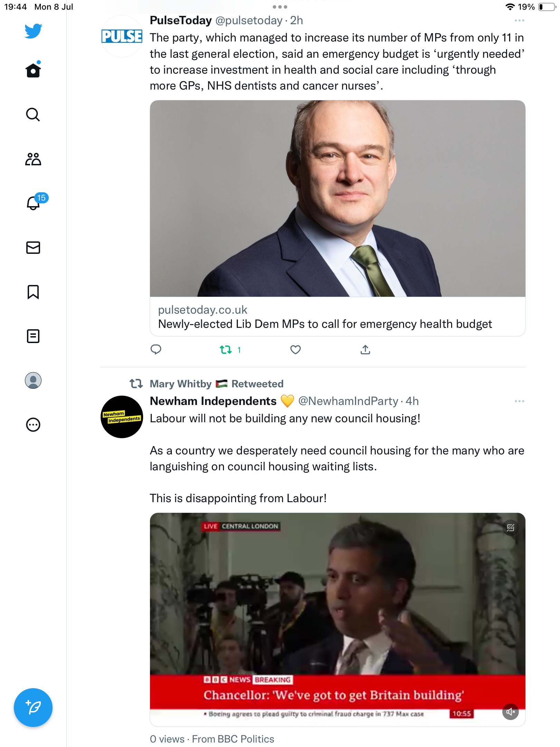This screenshot has width=560, height=747.
Task: Open the Home feed icon
Action: (33, 71)
